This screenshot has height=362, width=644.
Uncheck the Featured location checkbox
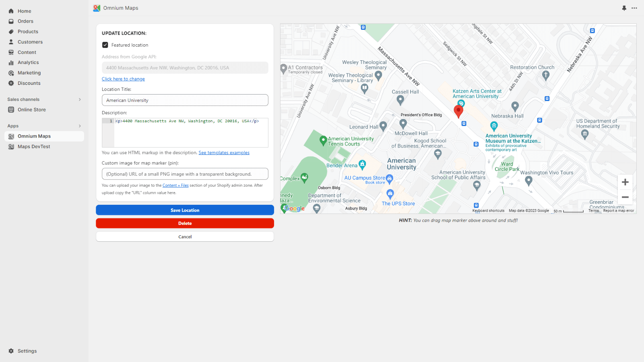(x=105, y=45)
